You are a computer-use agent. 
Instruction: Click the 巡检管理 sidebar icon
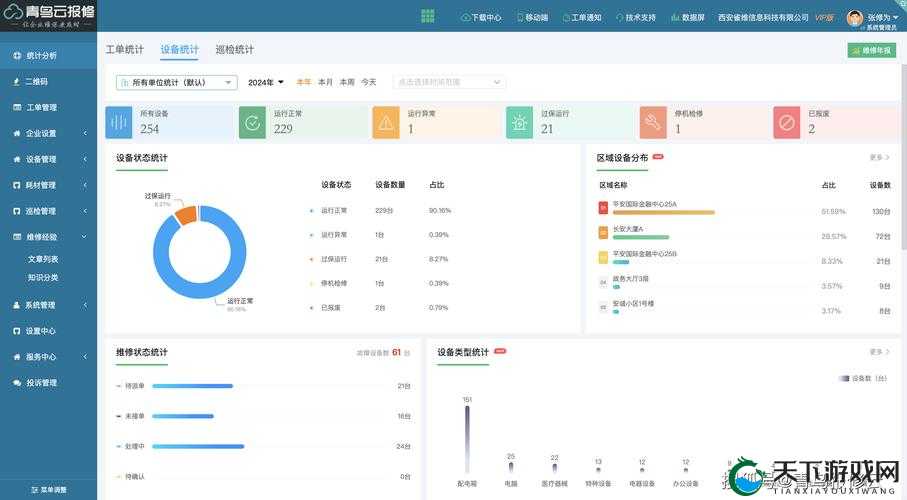click(17, 211)
